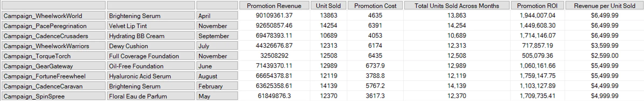644x101 pixels.
Task: Click Promotion ROI value 1,103,127.89
Action: [x=538, y=86]
